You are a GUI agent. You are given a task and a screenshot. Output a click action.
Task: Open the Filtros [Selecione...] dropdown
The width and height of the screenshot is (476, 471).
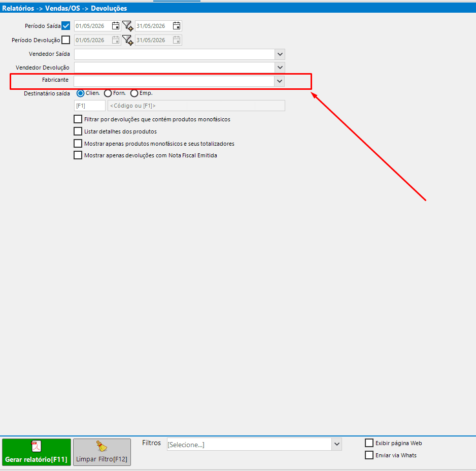[x=336, y=444]
